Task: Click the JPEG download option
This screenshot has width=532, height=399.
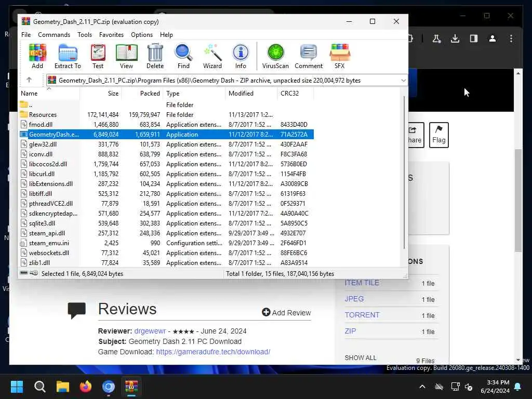Action: click(x=354, y=299)
